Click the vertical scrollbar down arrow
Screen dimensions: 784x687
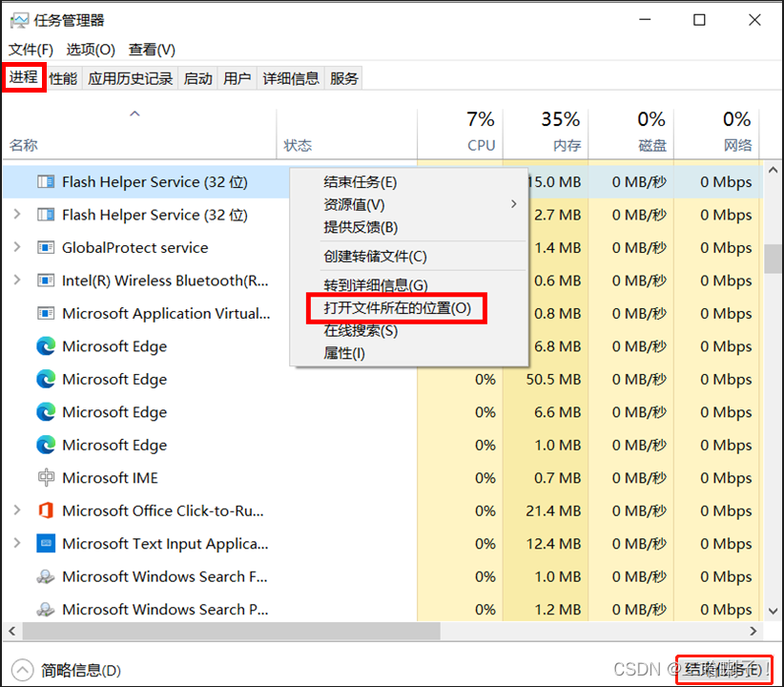[x=773, y=611]
